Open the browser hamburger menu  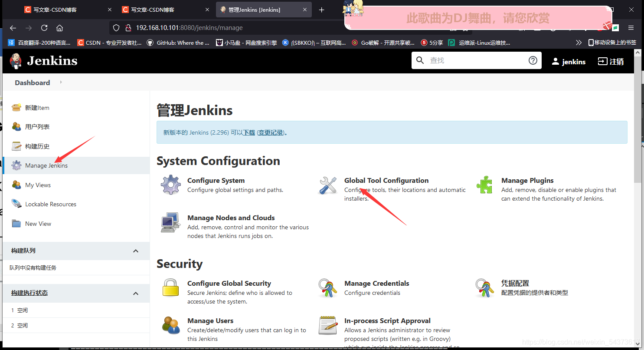pos(631,27)
